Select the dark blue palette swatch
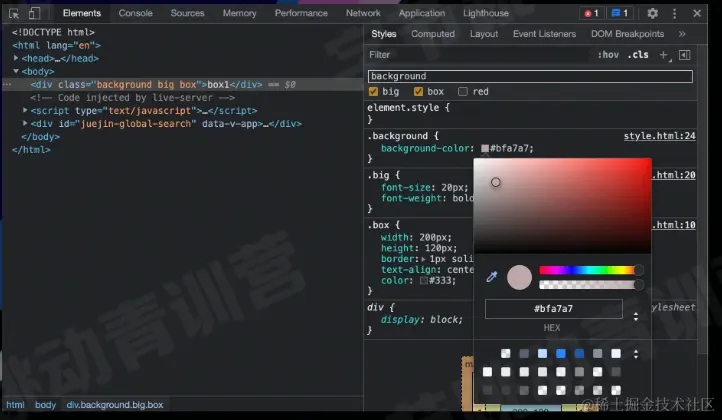 (x=579, y=354)
